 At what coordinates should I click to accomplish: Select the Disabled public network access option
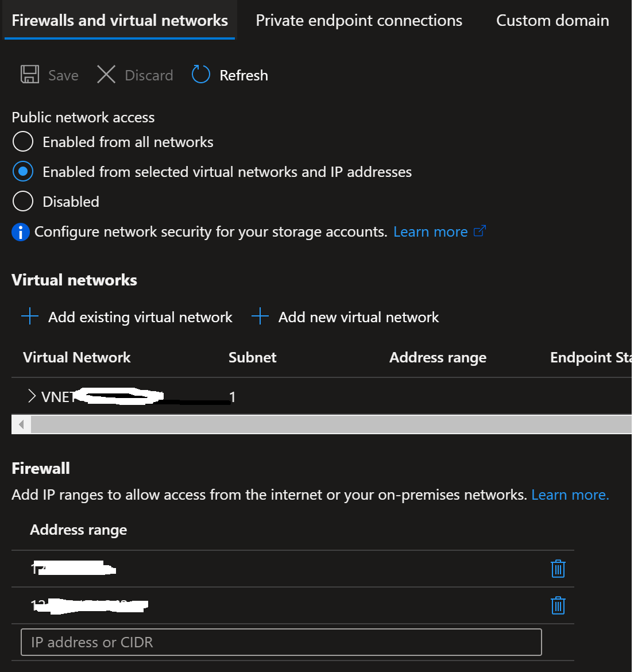pos(23,201)
